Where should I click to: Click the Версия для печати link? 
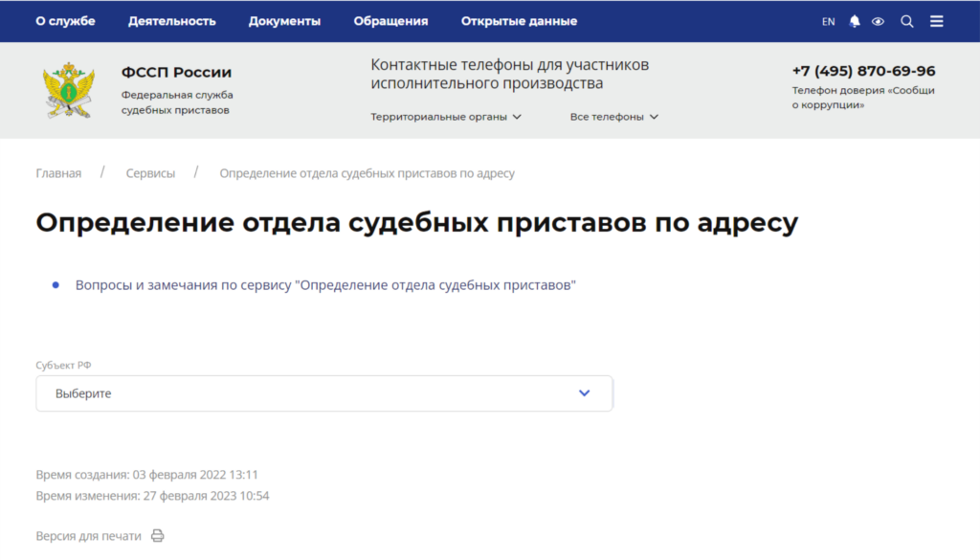tap(88, 536)
